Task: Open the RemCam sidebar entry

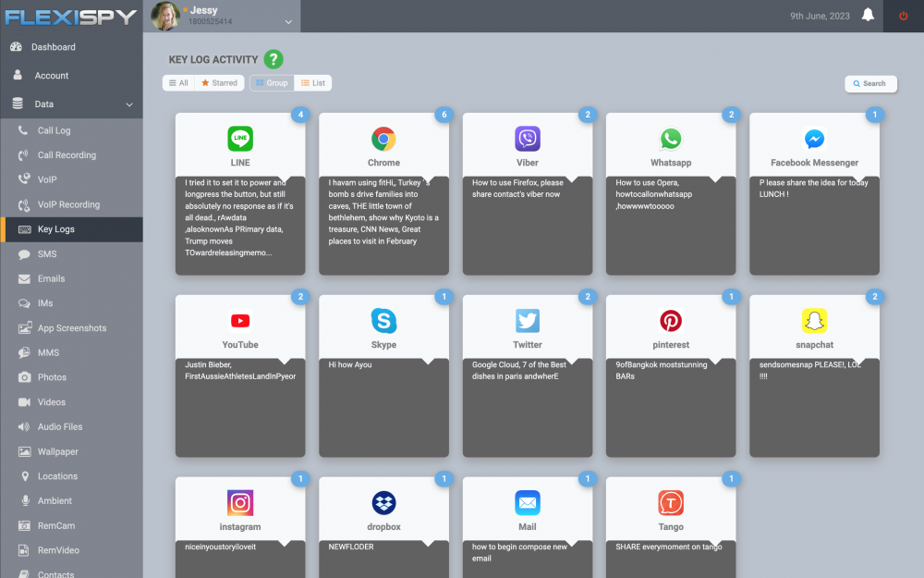Action: pyautogui.click(x=71, y=525)
